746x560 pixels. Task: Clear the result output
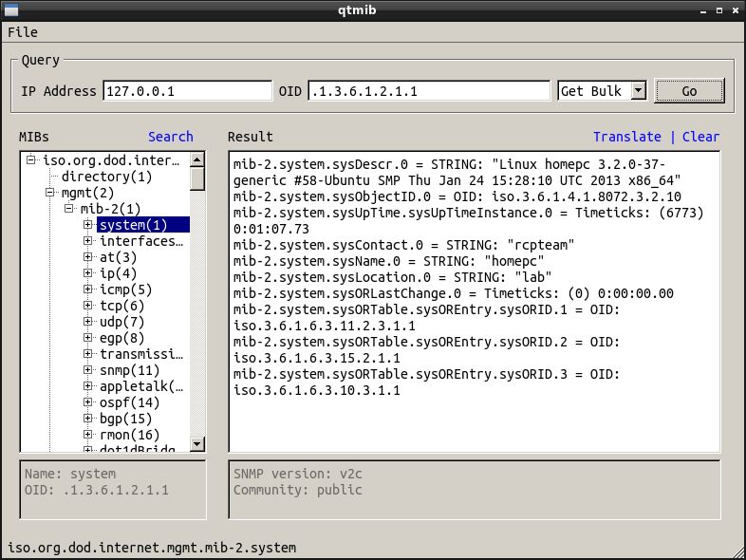(700, 137)
